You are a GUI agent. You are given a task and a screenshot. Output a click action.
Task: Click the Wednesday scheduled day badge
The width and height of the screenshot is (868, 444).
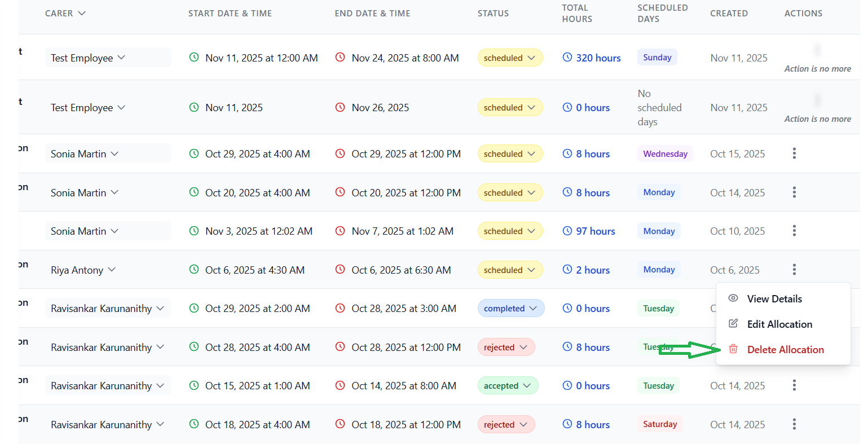[x=665, y=154]
